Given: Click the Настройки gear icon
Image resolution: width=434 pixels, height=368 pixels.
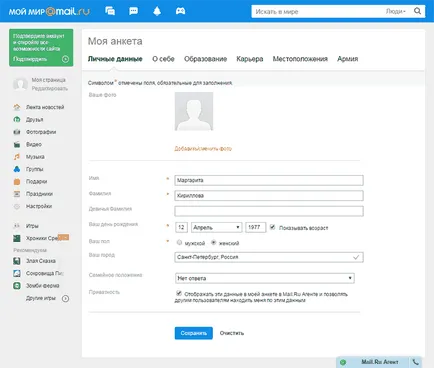Looking at the screenshot, I should pos(17,206).
